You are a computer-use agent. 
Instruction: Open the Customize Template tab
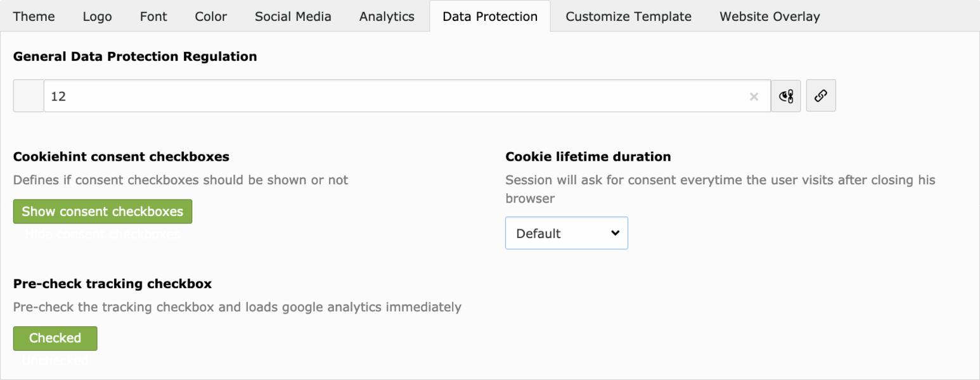[x=628, y=16]
